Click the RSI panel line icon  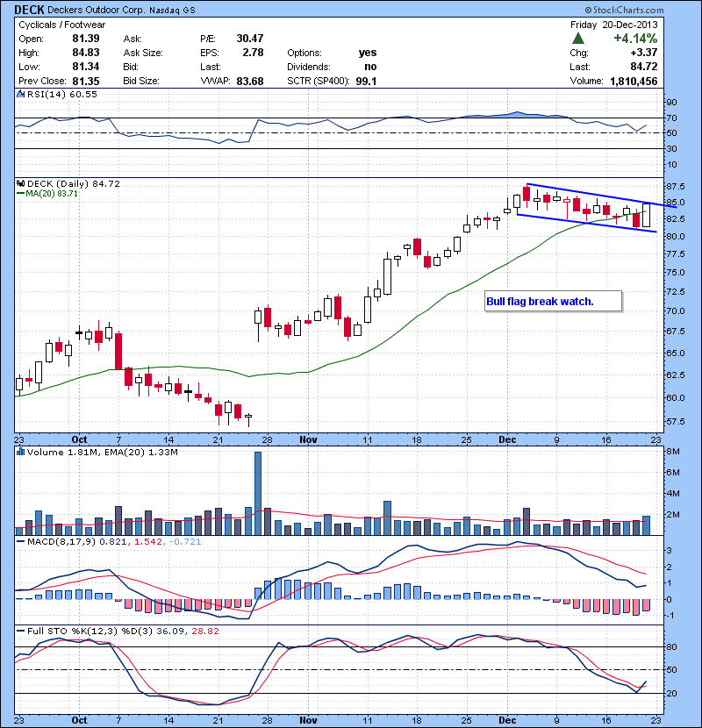[x=20, y=94]
